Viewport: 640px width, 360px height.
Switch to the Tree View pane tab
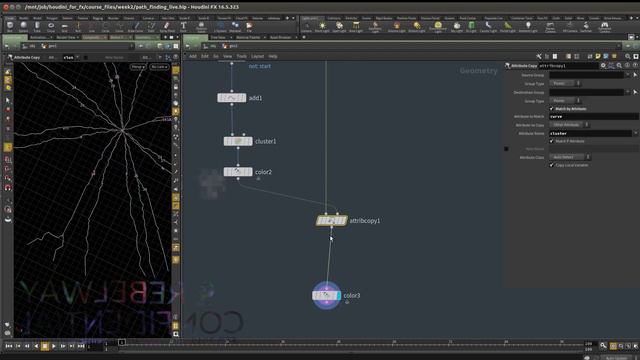click(x=218, y=37)
